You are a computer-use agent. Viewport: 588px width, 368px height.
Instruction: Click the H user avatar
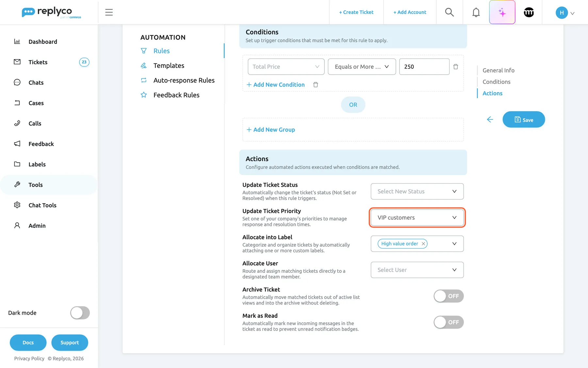(x=562, y=13)
